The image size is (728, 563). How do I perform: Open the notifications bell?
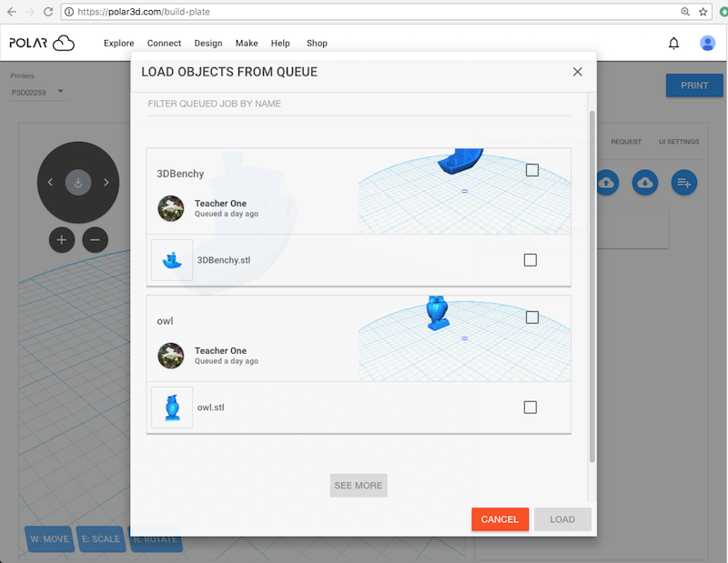pos(673,43)
